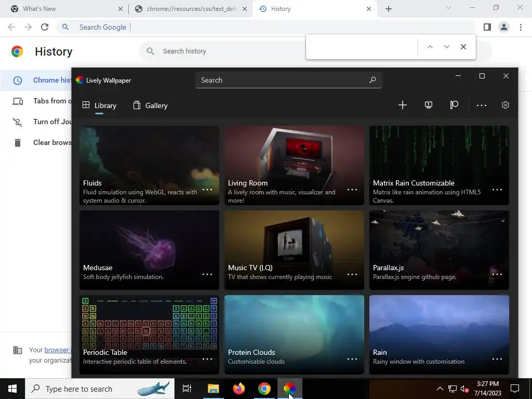Open Firefox from the taskbar
Screen dimensions: 532x399
coord(239,389)
